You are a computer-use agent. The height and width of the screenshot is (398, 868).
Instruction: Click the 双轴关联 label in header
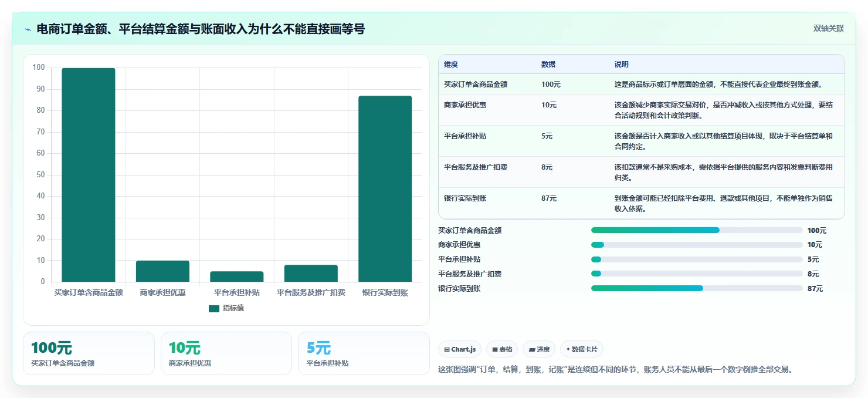[828, 29]
